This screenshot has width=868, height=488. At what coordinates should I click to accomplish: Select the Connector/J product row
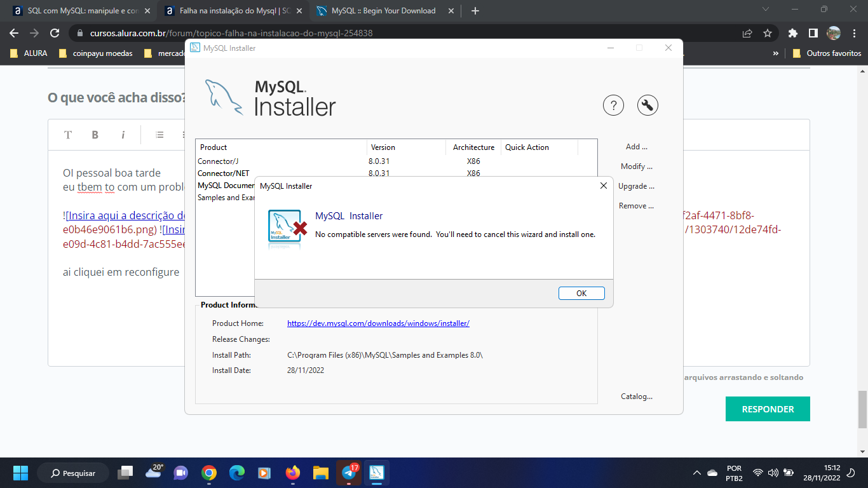[x=396, y=161]
